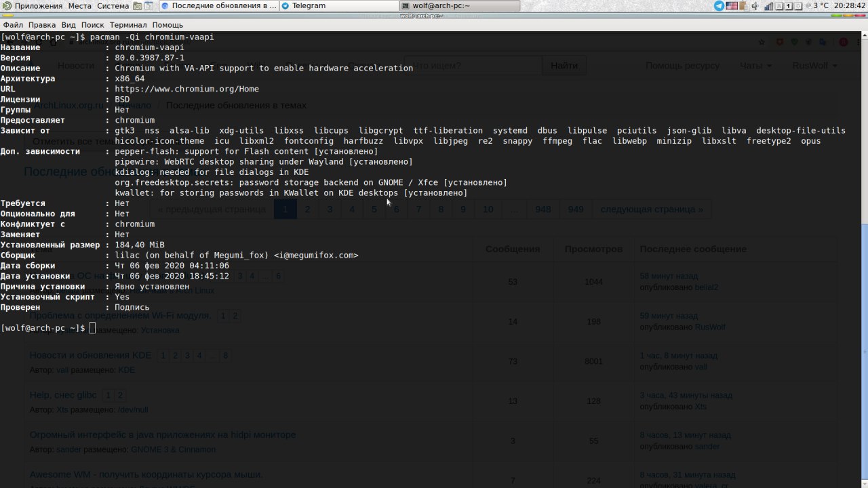Click the terminal cursor at the last prompt
The height and width of the screenshot is (488, 868).
coord(93,328)
